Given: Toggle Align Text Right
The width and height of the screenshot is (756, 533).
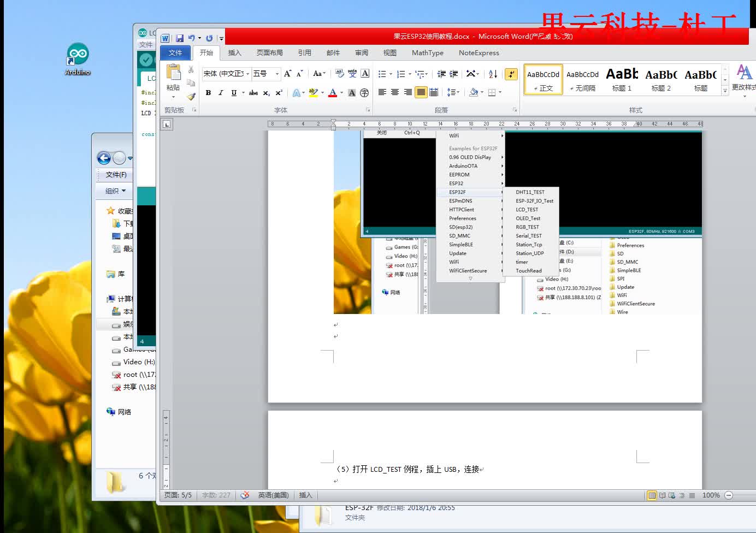Looking at the screenshot, I should (408, 92).
